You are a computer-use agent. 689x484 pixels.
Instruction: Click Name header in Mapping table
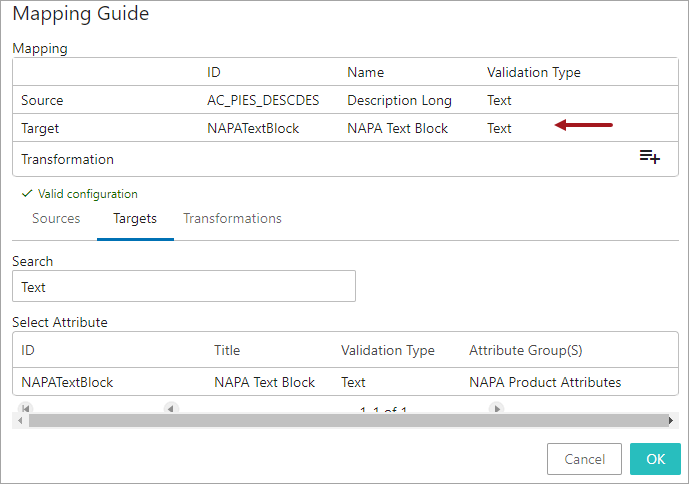(x=365, y=72)
